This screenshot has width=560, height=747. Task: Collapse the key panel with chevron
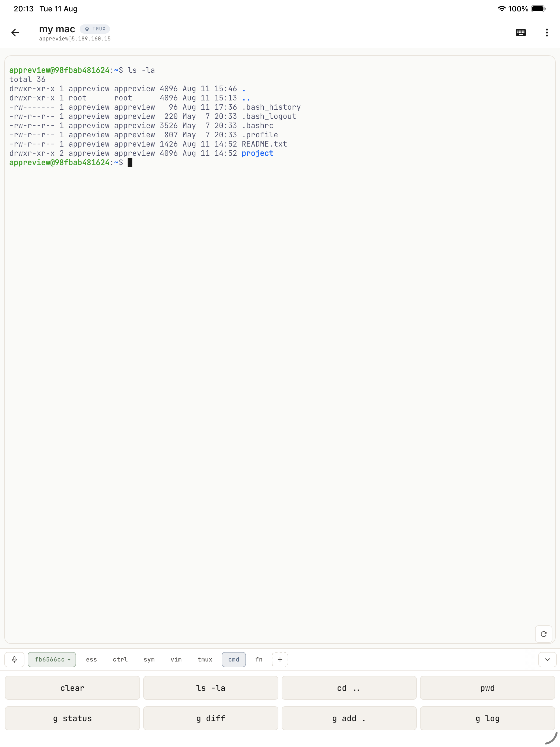(x=547, y=660)
